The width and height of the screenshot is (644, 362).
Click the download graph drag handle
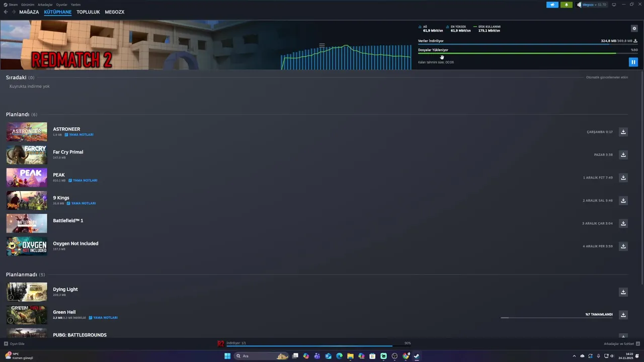point(322,45)
